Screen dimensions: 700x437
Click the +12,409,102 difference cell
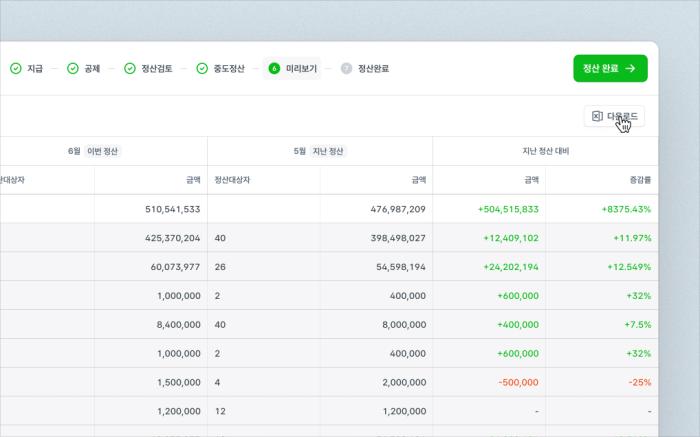489,238
